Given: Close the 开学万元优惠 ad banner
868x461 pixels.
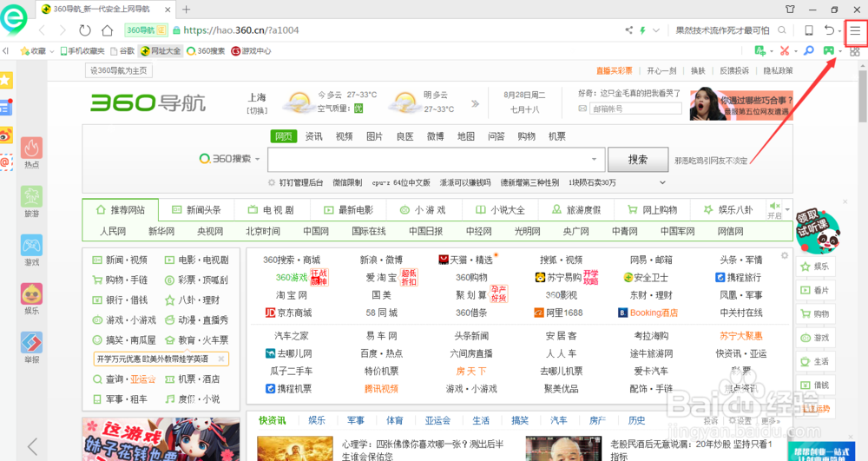Looking at the screenshot, I should coord(220,359).
